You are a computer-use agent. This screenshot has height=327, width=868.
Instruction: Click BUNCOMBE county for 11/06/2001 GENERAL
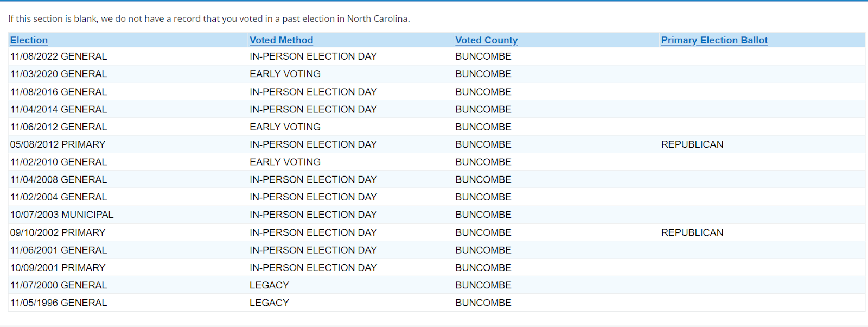click(x=483, y=250)
